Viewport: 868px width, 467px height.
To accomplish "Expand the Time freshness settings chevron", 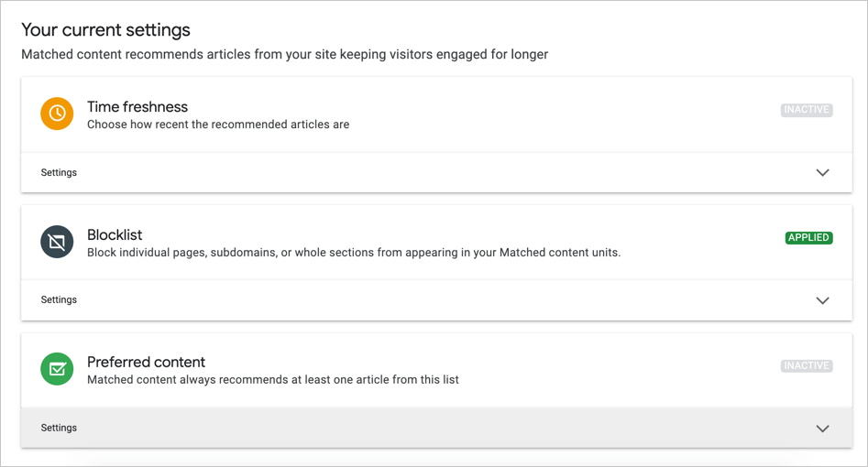I will (x=822, y=172).
